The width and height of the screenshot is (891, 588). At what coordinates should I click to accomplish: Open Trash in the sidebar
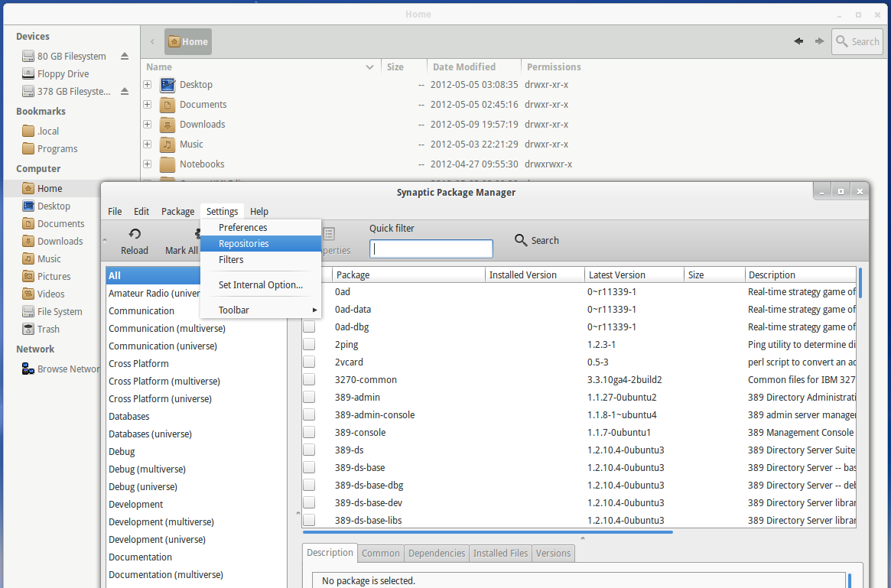41,329
